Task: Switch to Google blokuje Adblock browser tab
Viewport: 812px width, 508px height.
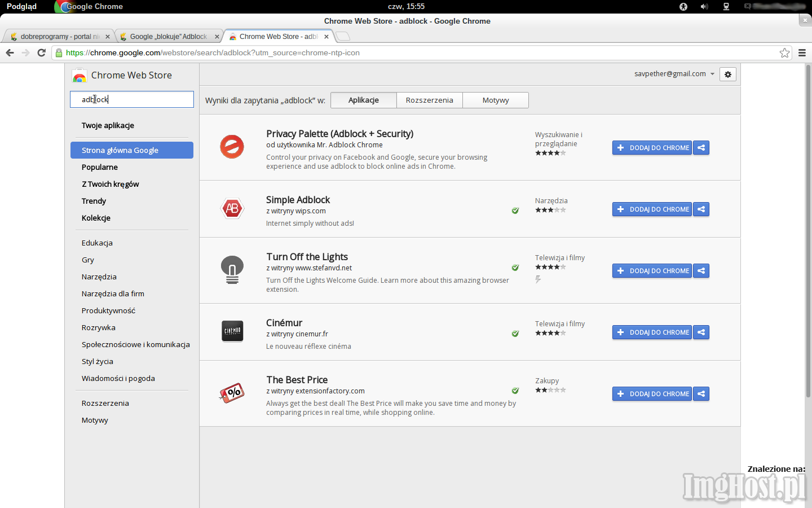Action: (168, 36)
